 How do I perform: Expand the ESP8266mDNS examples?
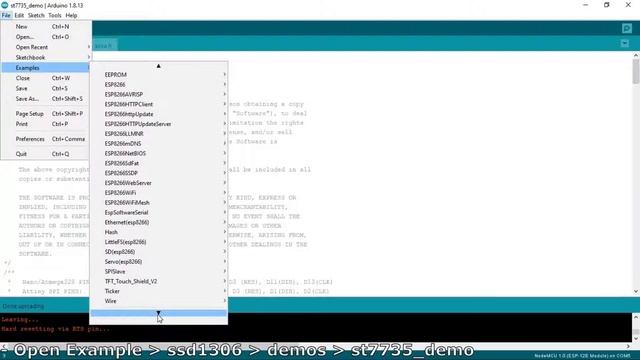point(159,144)
